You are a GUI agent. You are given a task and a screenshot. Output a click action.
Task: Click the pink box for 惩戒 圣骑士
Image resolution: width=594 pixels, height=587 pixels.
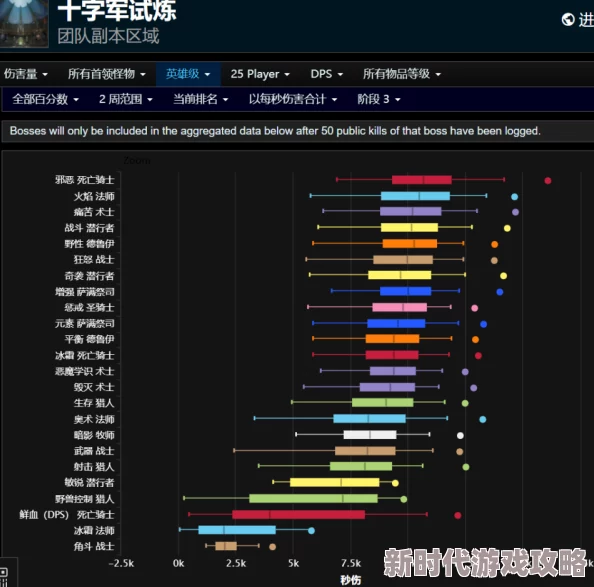pyautogui.click(x=399, y=307)
